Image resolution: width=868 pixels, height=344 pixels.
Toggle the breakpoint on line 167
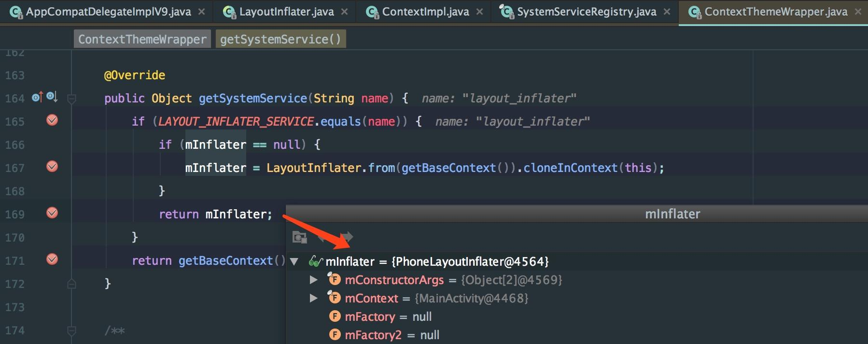pyautogui.click(x=52, y=167)
